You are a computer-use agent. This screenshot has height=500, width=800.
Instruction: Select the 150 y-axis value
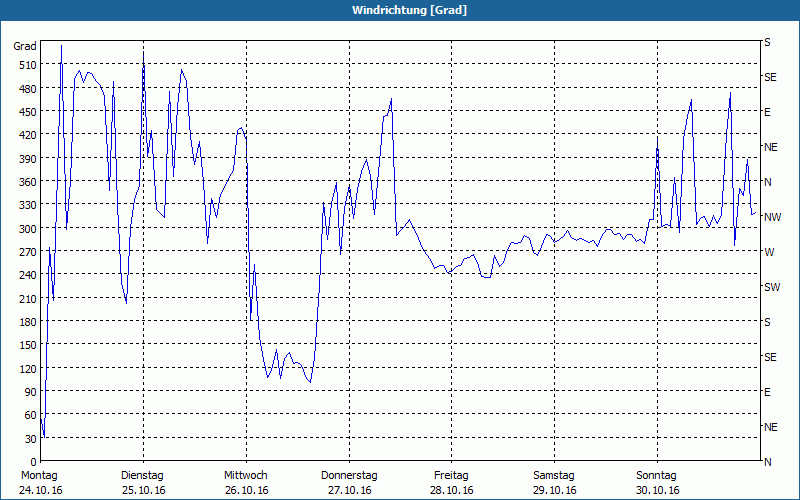click(x=29, y=345)
